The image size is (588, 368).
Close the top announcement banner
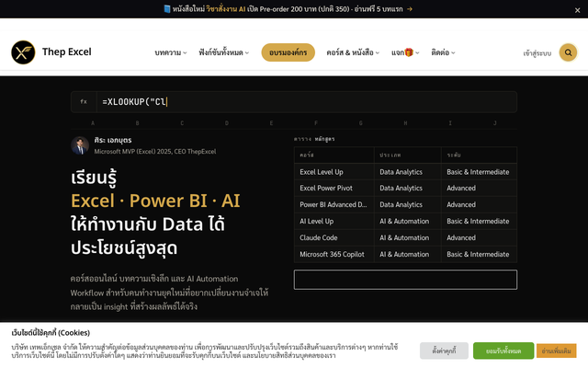click(577, 10)
